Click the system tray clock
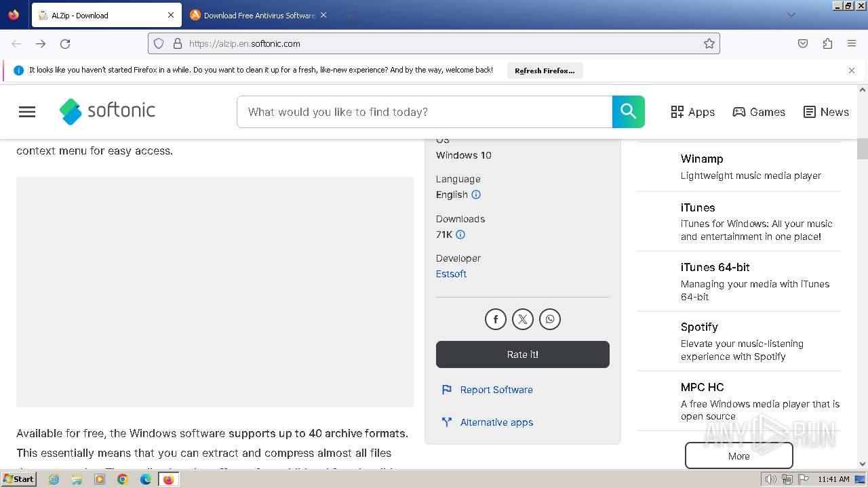This screenshot has width=868, height=488. point(833,479)
